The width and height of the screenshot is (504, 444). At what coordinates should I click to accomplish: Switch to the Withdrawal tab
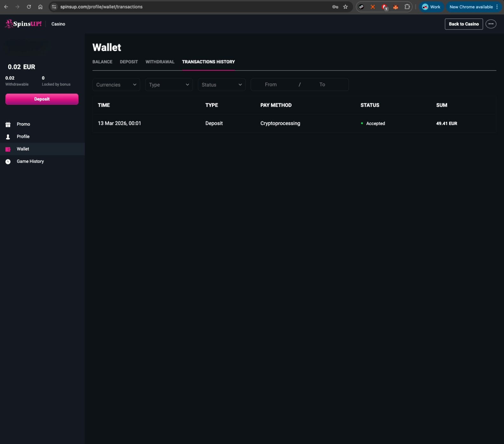pos(160,62)
